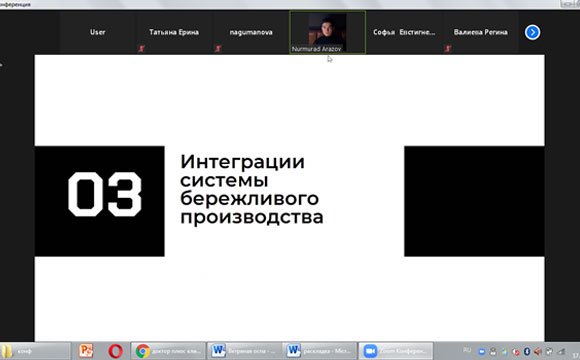Select Татьяна Ерина participant tile
Viewport: 580px width, 360px height.
coord(174,33)
